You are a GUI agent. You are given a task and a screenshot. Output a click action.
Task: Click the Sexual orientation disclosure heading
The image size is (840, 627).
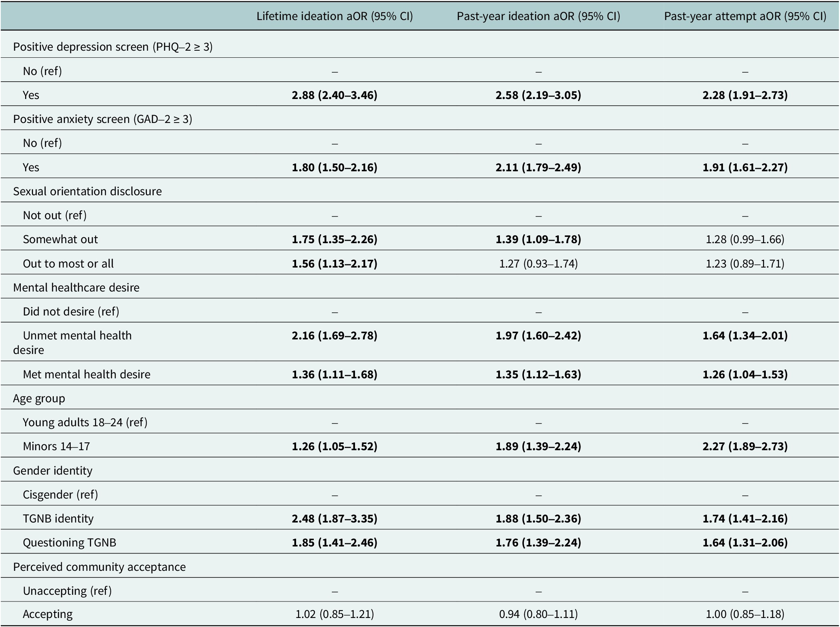pos(87,191)
